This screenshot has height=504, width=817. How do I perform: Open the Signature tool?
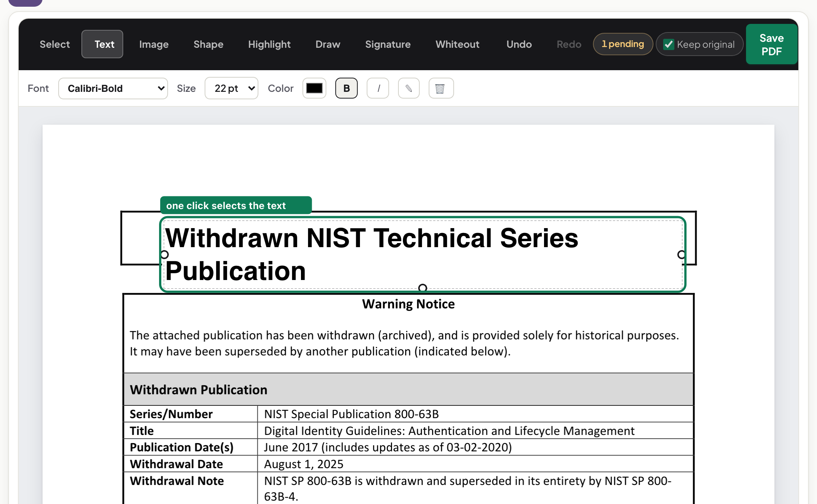[388, 44]
